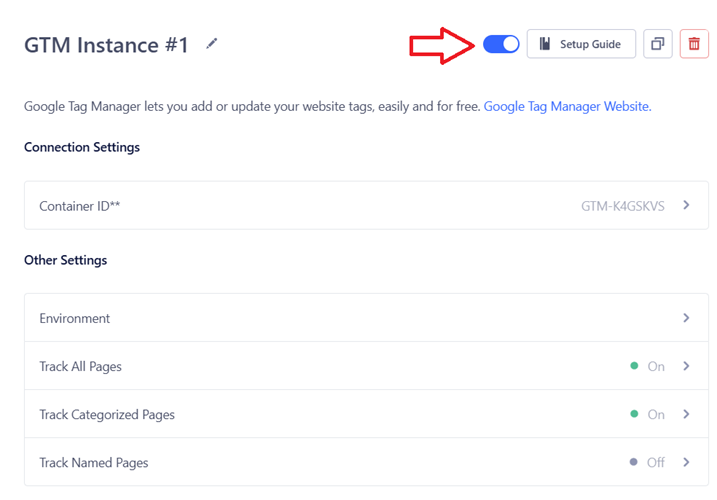This screenshot has height=500, width=717.
Task: Click the Environment label
Action: click(x=75, y=318)
